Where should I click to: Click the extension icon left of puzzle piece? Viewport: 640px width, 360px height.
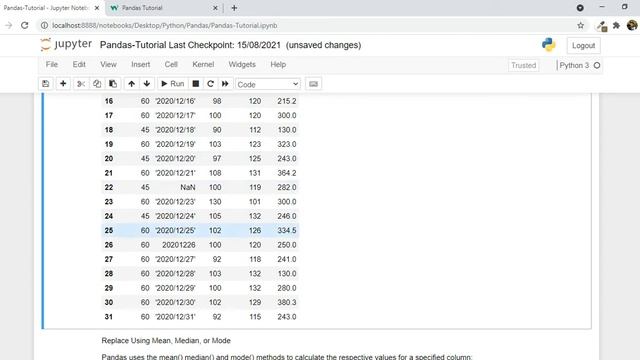coord(602,26)
